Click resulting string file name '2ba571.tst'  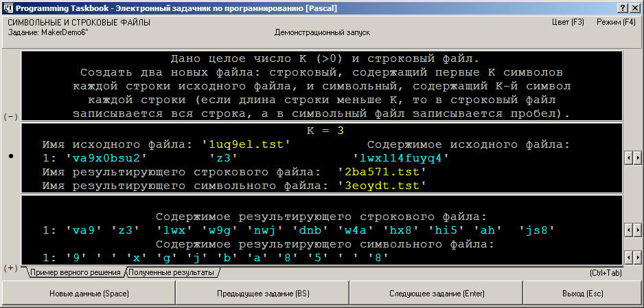point(382,172)
